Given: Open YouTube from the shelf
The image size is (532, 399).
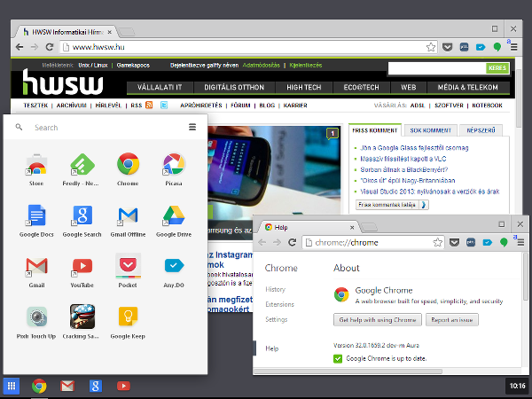Looking at the screenshot, I should tap(123, 386).
